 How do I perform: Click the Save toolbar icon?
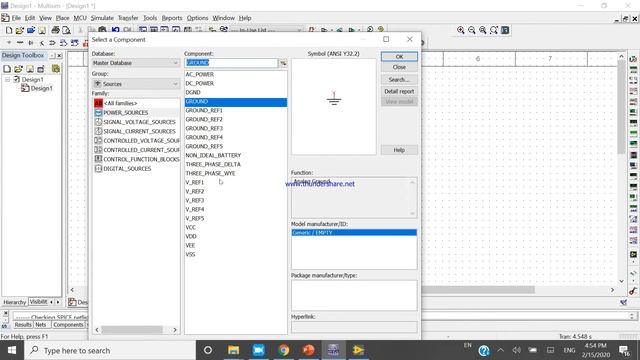tap(42, 30)
